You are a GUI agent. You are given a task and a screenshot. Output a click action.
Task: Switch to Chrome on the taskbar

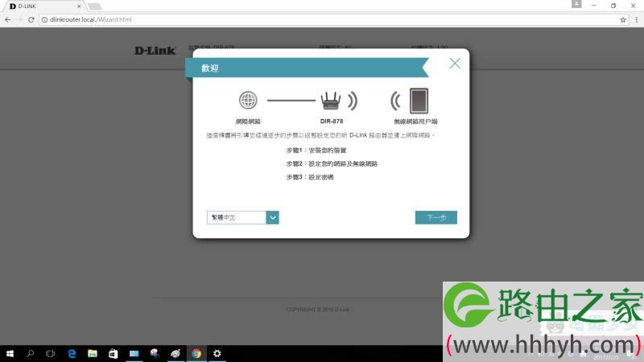(196, 353)
